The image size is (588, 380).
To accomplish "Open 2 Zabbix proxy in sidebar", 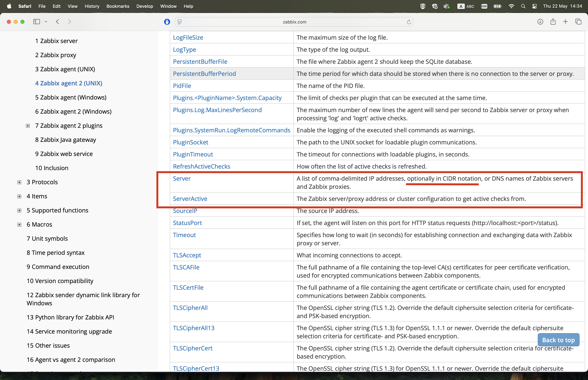I will pos(55,55).
